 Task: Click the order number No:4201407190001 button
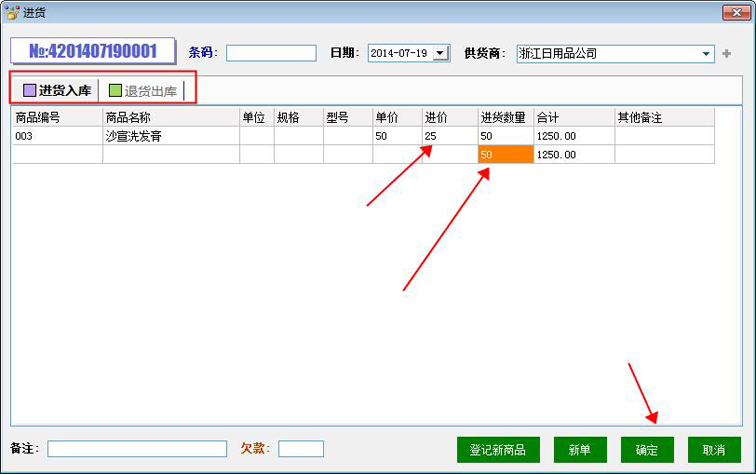coord(93,51)
